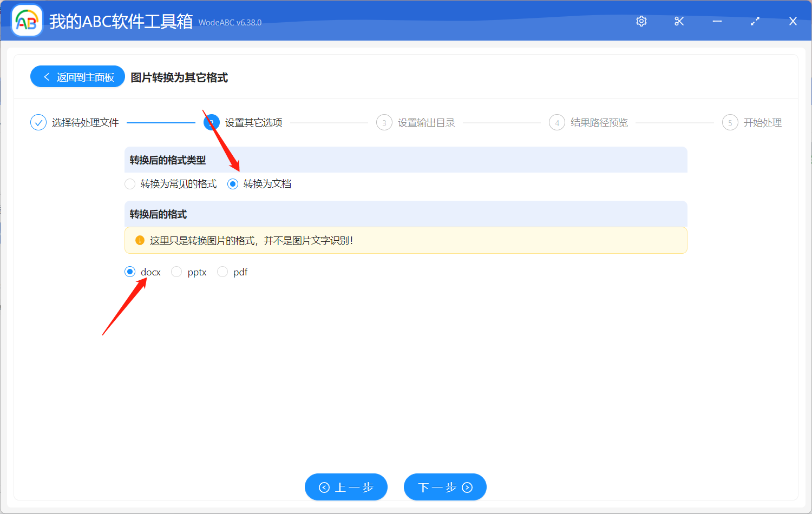
Task: Select the pptx output format
Action: [x=176, y=272]
